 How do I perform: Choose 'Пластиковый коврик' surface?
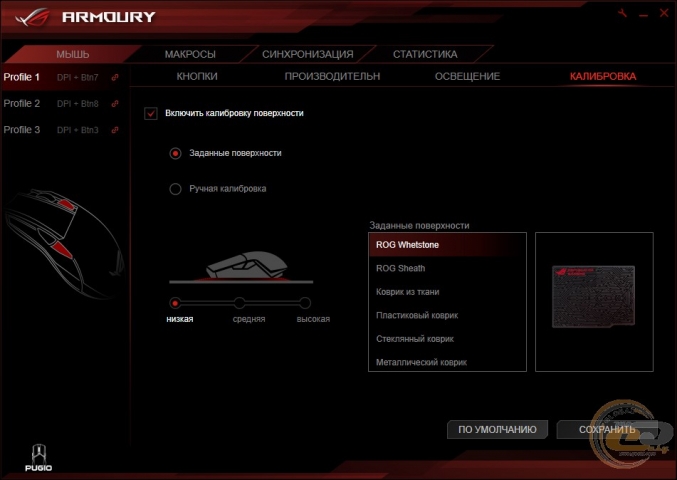447,316
